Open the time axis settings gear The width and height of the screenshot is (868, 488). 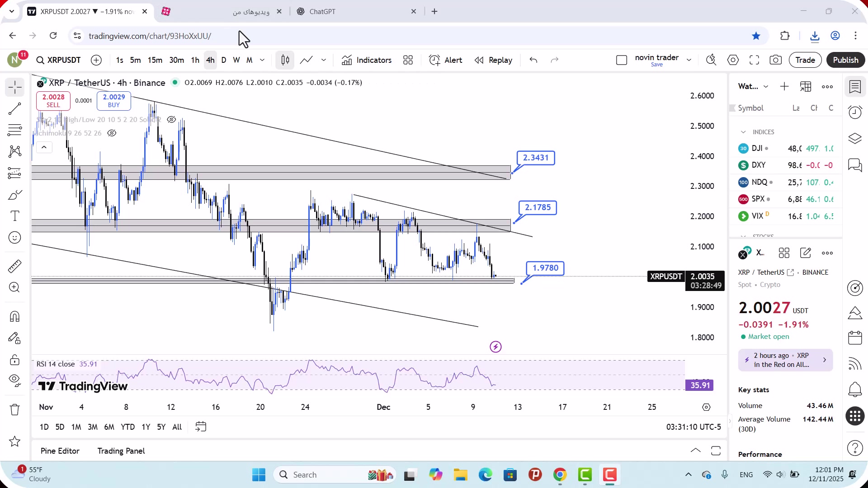point(706,407)
